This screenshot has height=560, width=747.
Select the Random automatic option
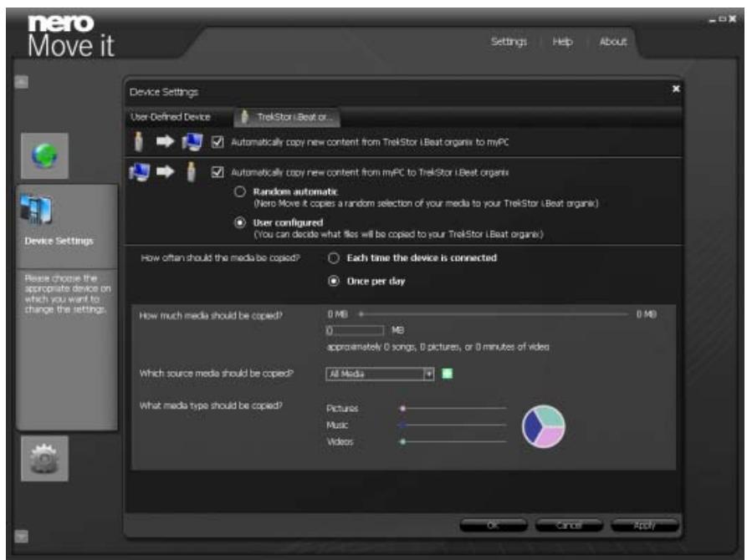coord(240,191)
